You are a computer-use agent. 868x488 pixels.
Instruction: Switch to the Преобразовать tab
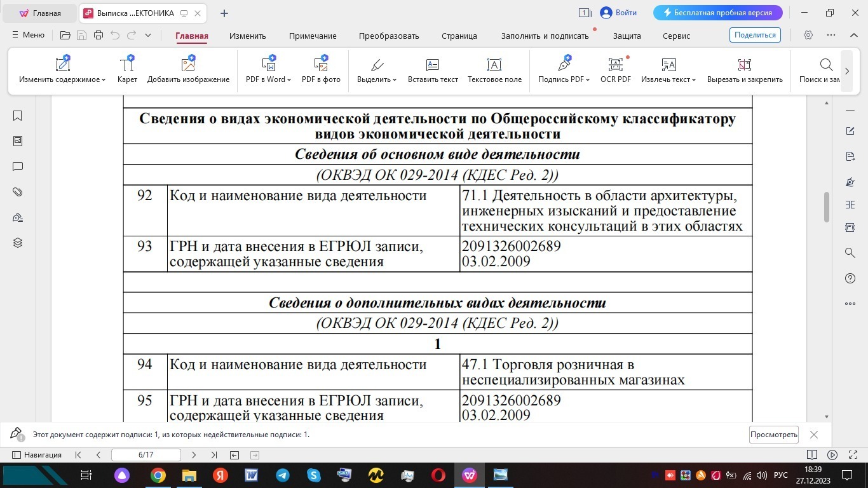(x=389, y=36)
